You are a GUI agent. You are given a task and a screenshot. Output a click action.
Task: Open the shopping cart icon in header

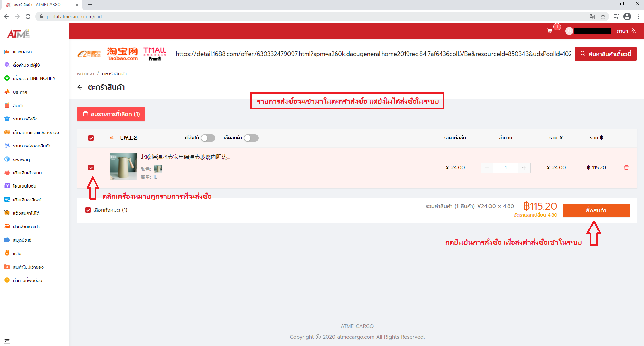coord(550,31)
